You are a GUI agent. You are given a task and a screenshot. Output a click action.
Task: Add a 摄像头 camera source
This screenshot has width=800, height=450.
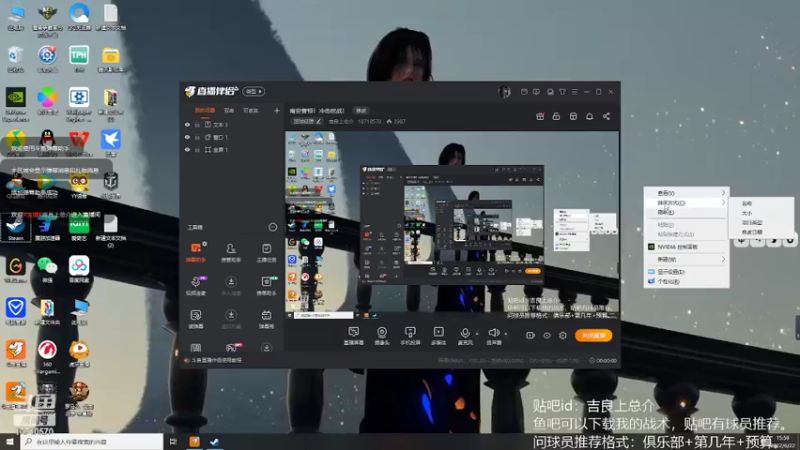point(382,336)
